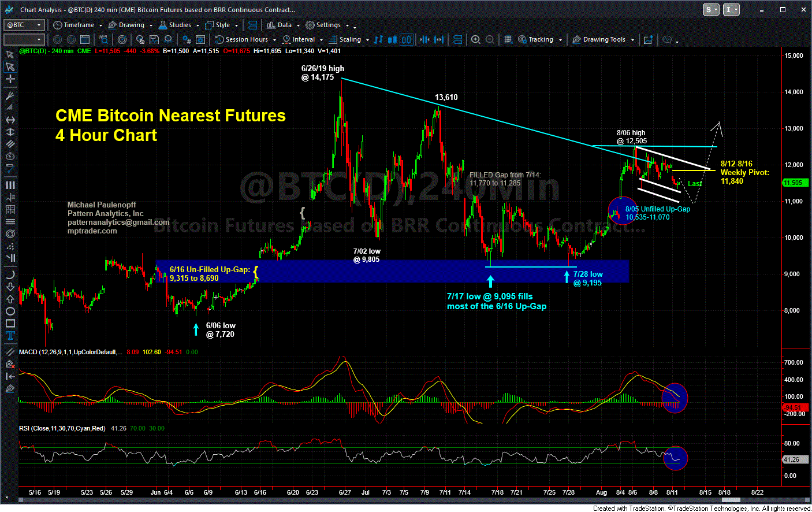The width and height of the screenshot is (812, 512).
Task: Select the down arrow drawing tool
Action: [10, 287]
